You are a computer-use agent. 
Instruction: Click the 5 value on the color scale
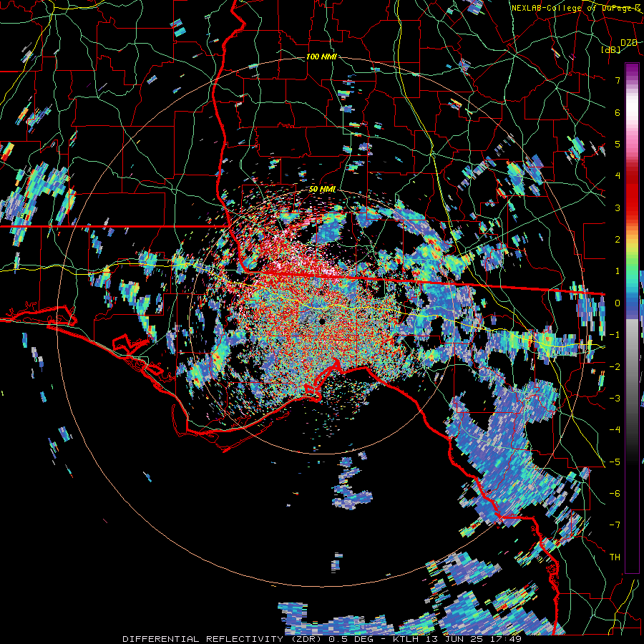click(618, 144)
